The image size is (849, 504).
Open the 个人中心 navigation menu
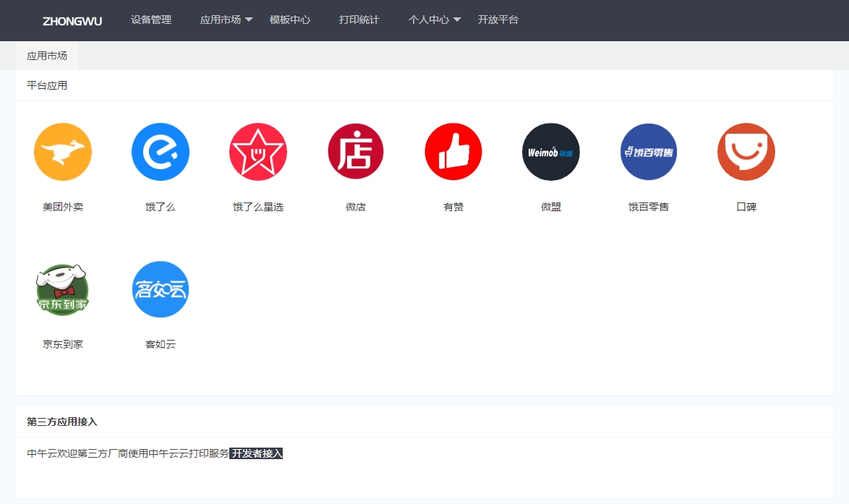coord(428,20)
